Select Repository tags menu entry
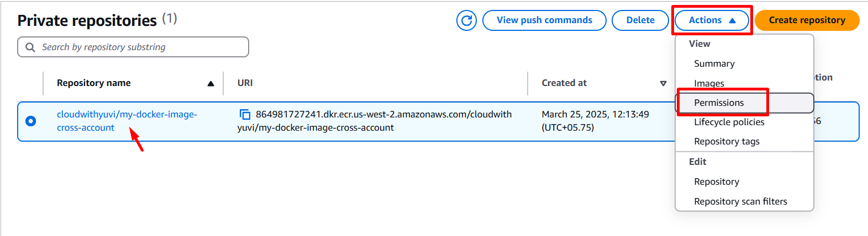Image resolution: width=868 pixels, height=236 pixels. coord(727,141)
